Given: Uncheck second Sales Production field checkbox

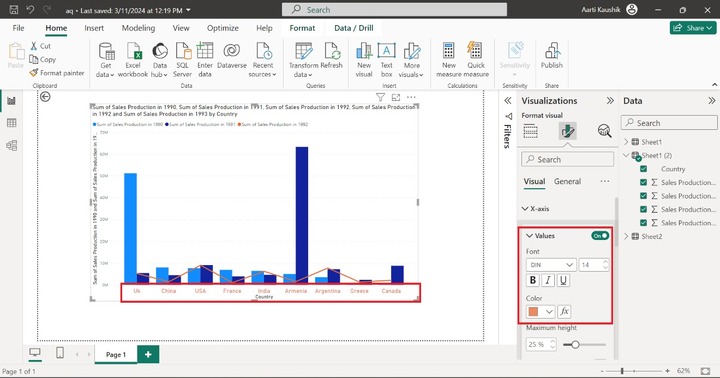Looking at the screenshot, I should 643,196.
